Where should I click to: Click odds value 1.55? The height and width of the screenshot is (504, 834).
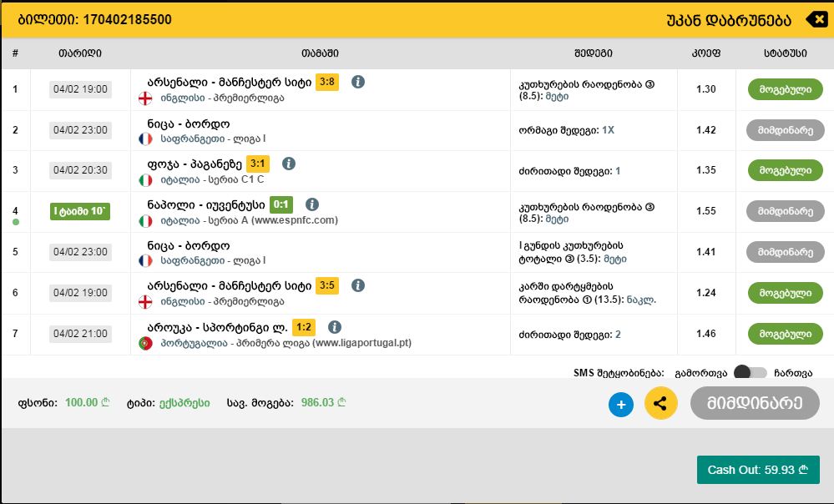point(705,211)
